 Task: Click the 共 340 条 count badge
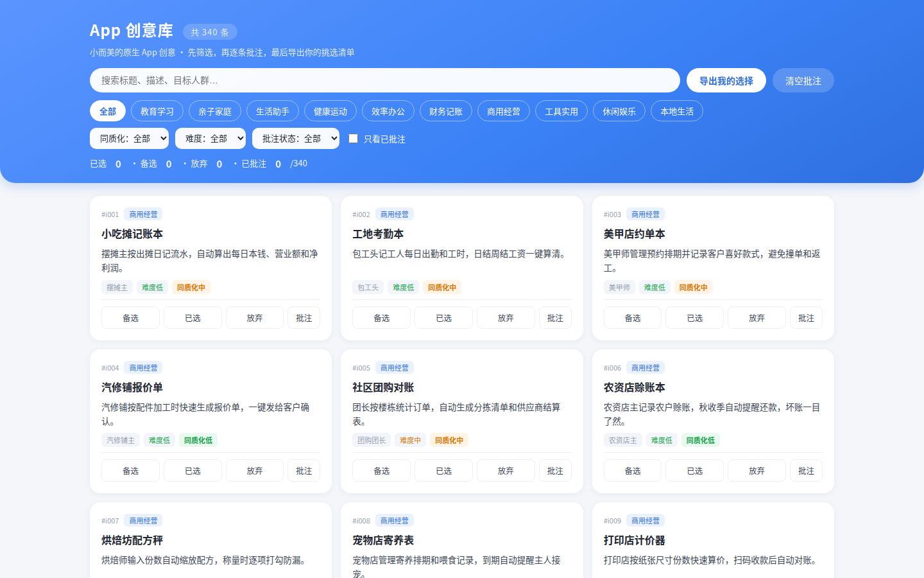(x=210, y=32)
